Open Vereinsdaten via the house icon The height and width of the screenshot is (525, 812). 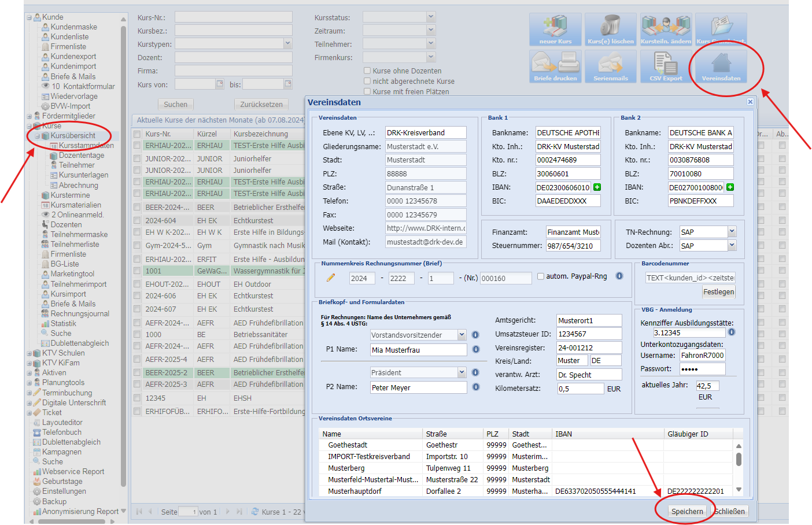coord(721,66)
